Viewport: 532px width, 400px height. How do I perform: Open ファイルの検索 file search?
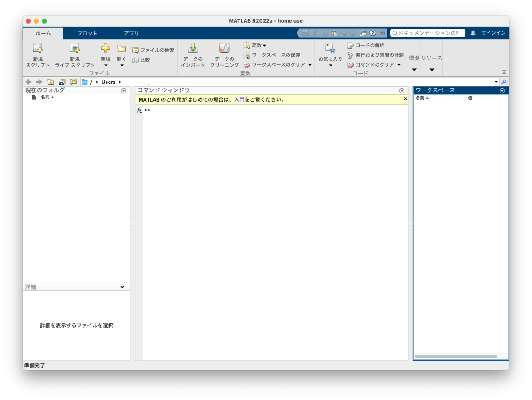tap(153, 50)
